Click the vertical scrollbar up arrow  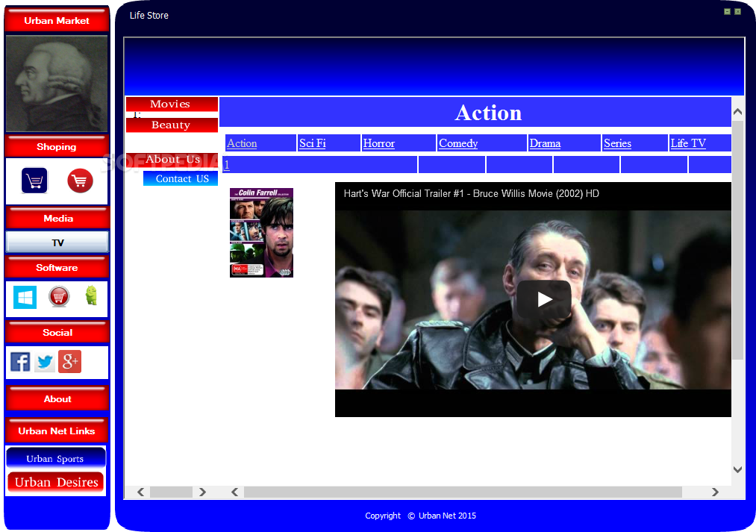coord(737,112)
